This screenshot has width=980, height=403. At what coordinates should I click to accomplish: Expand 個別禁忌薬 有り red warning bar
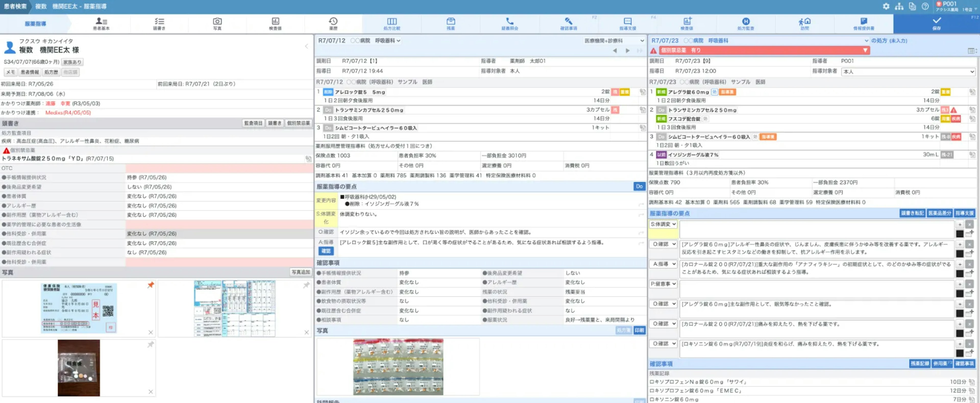point(865,50)
